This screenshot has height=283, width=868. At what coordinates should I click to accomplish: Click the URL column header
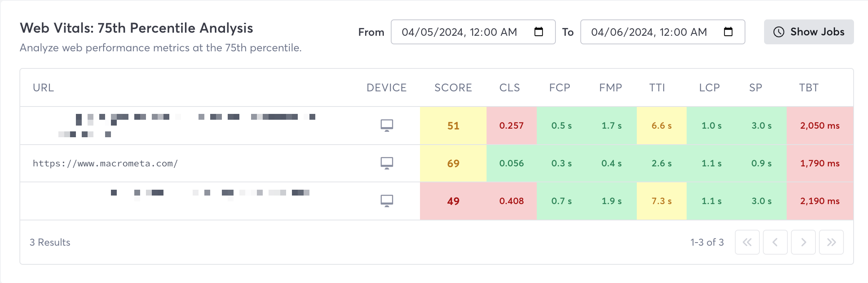(44, 87)
